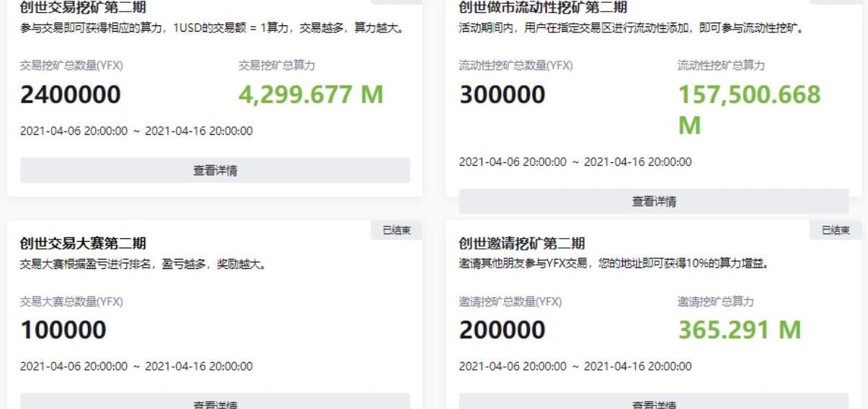
Task: Click the green 157,500.668 M hashrate value
Action: point(749,109)
